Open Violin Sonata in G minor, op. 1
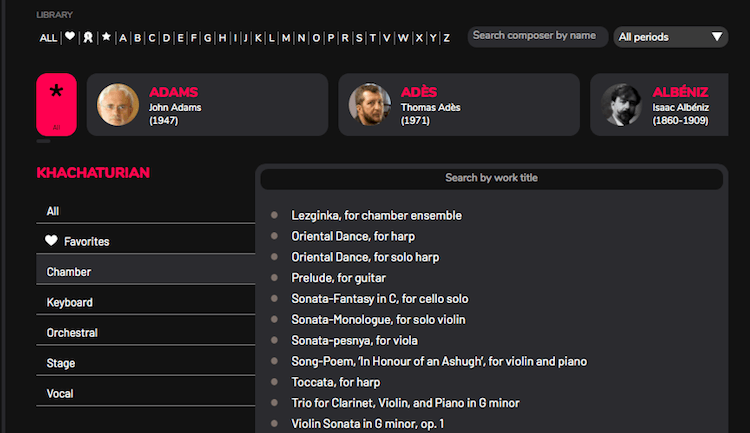Screen dimensions: 750x433 point(368,424)
